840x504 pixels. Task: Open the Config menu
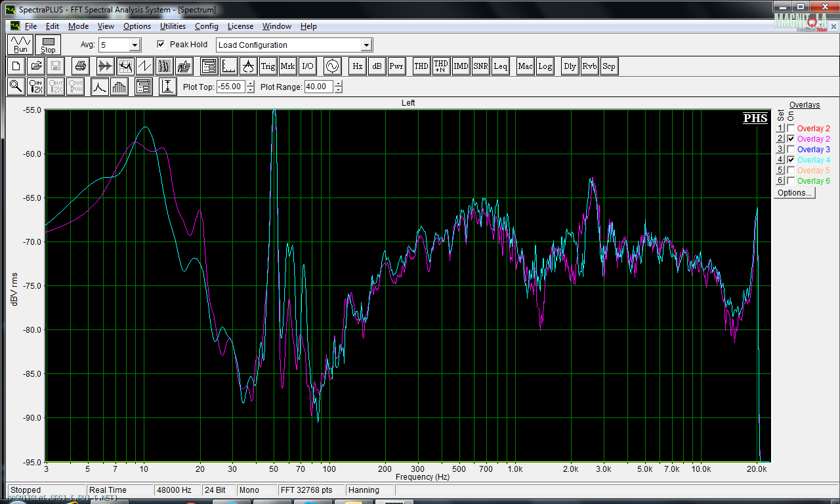(x=206, y=26)
